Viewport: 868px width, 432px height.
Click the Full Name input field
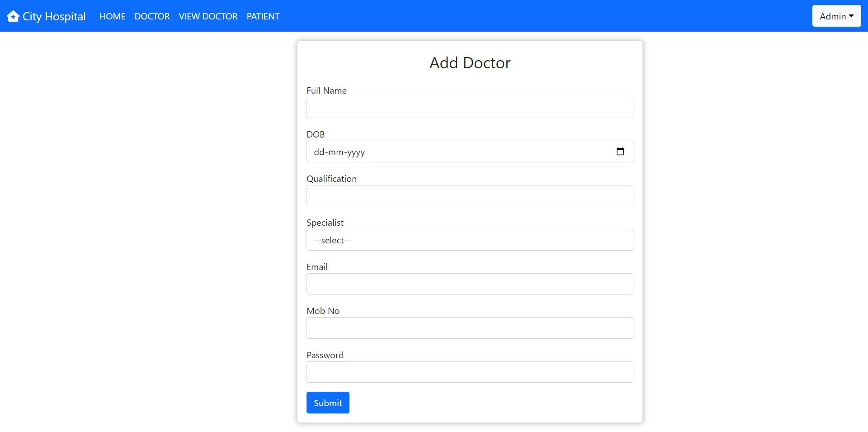click(470, 107)
